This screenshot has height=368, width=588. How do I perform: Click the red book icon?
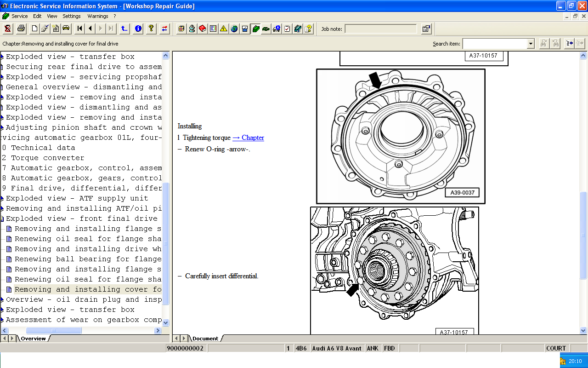coord(203,29)
